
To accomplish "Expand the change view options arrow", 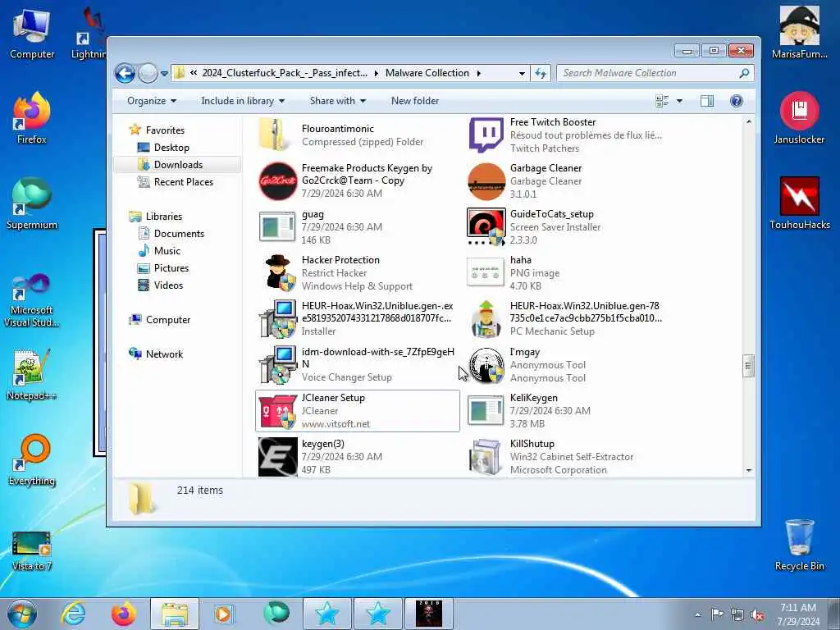I will [x=679, y=101].
